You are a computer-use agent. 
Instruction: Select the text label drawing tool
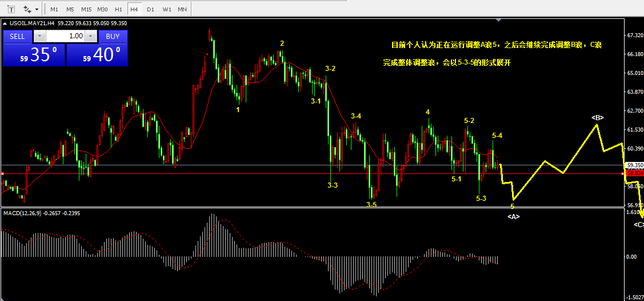pos(11,9)
